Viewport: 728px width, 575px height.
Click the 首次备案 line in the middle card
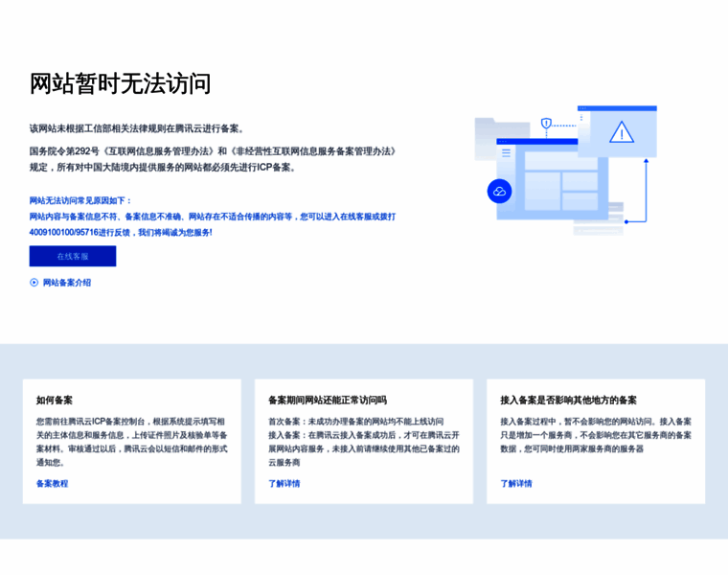[356, 422]
